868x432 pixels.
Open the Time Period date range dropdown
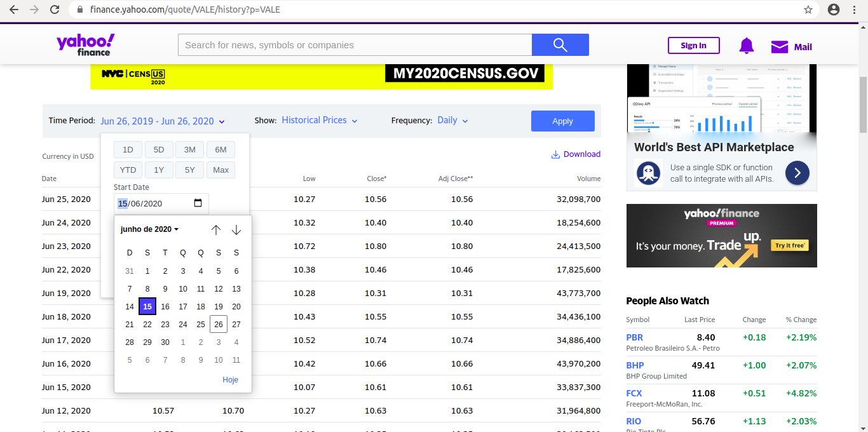pos(163,121)
